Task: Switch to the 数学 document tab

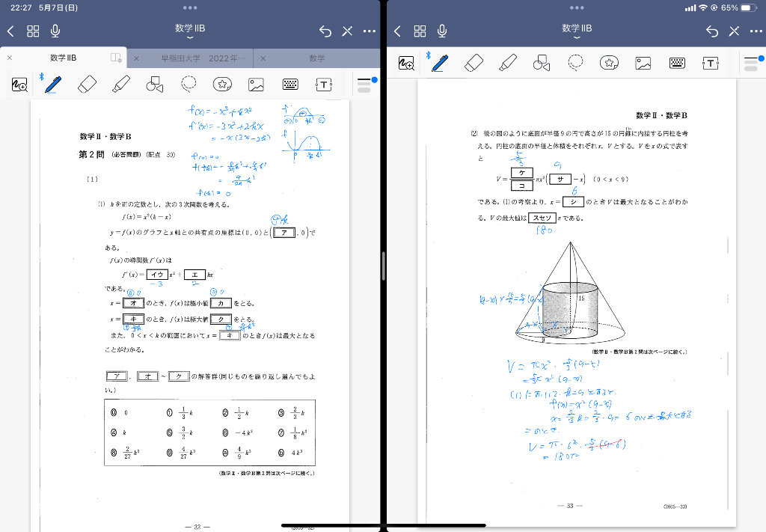Action: click(317, 58)
